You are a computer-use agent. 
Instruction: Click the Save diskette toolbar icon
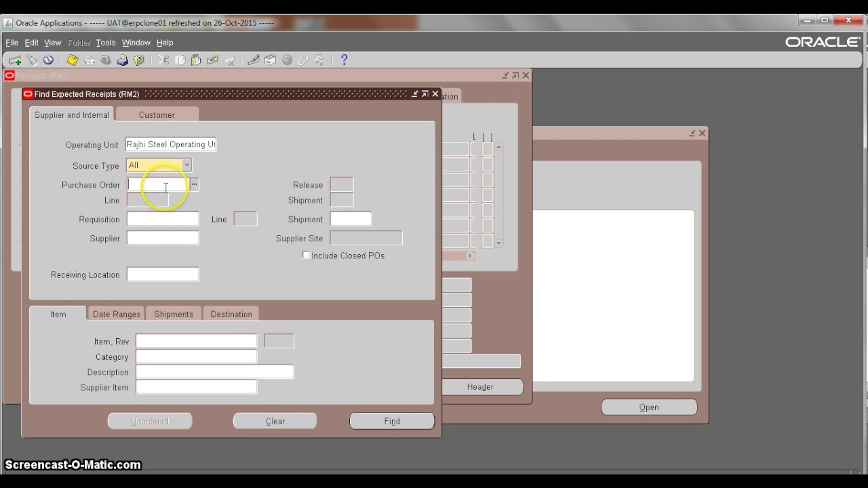click(x=73, y=60)
